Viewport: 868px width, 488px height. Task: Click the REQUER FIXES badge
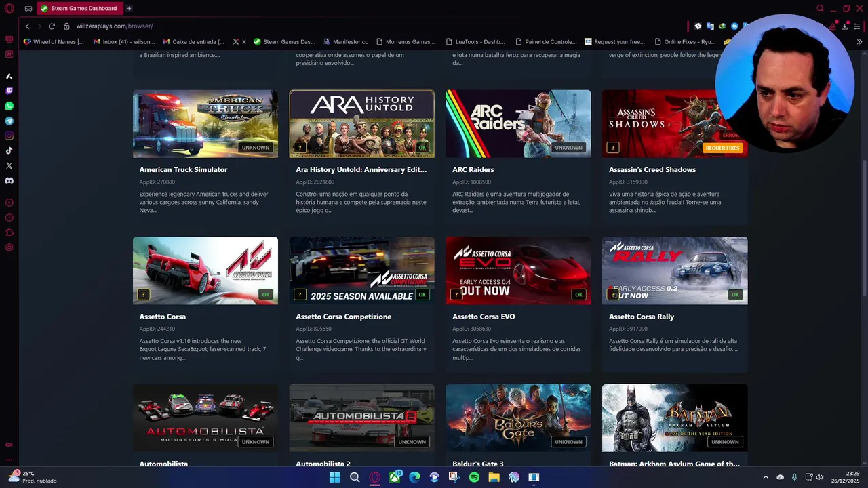[x=722, y=148]
